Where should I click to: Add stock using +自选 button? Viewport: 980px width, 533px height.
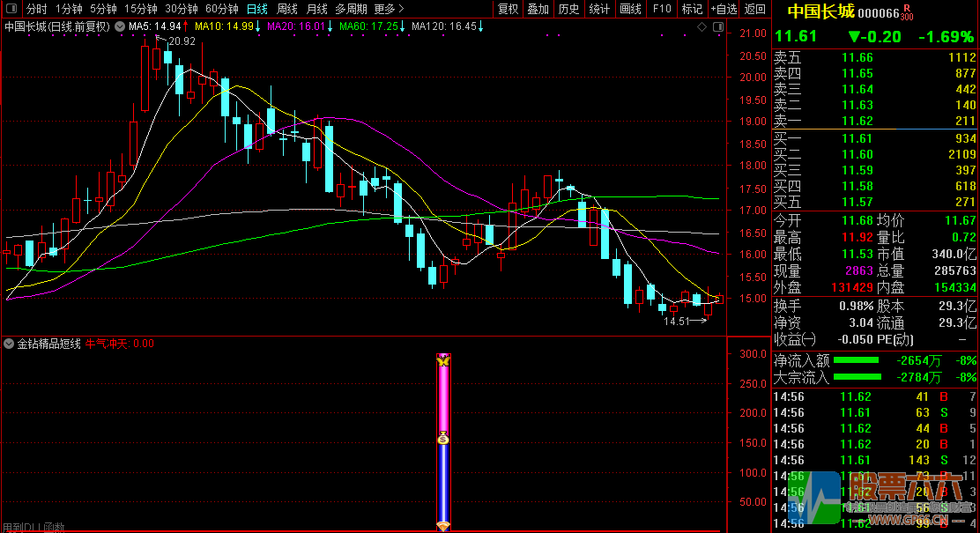point(723,9)
